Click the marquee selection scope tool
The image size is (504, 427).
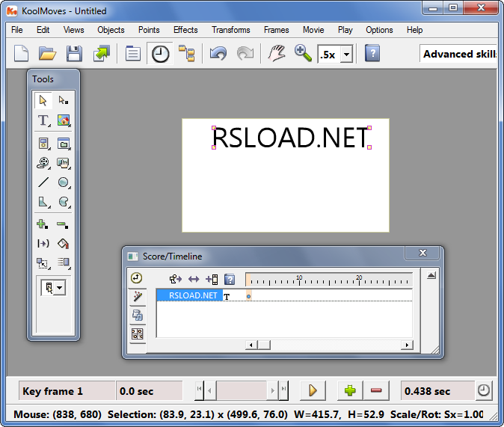pos(43,263)
